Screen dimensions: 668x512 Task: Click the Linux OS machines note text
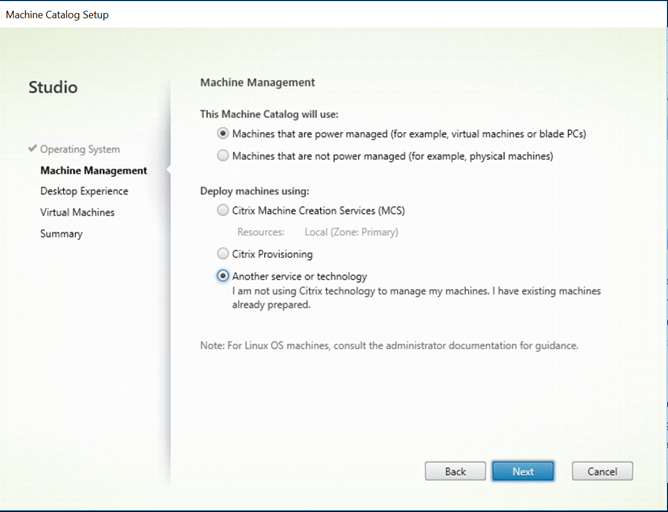tap(389, 345)
